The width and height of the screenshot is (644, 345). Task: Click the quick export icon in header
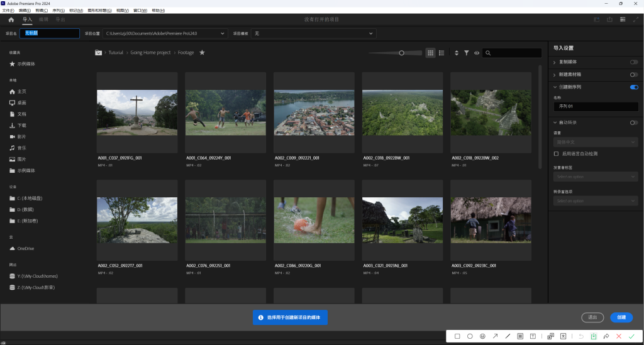[x=609, y=19]
